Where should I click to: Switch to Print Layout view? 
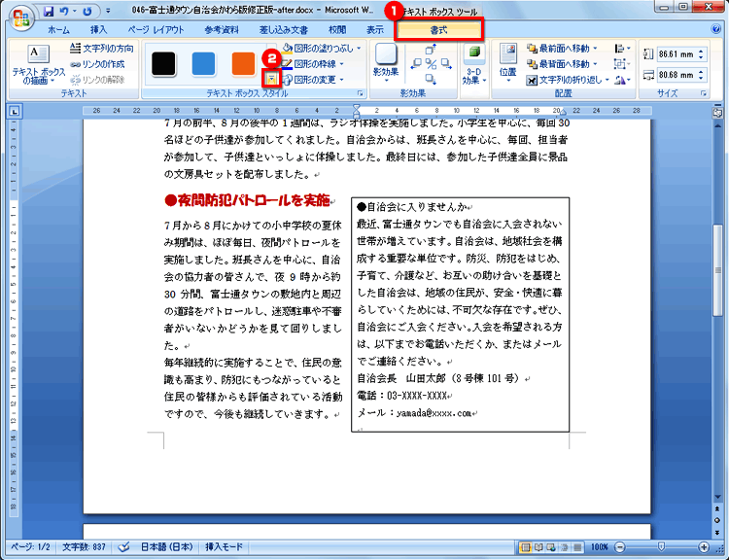coord(525,547)
